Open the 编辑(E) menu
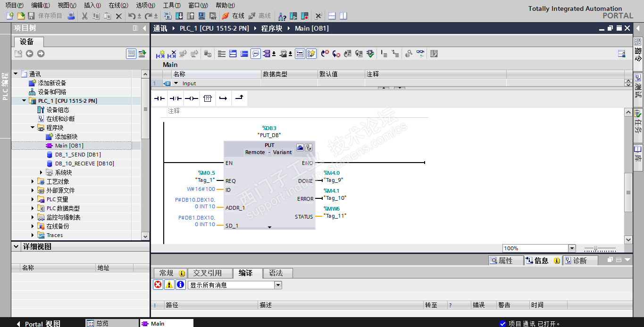The image size is (644, 327). pyautogui.click(x=41, y=5)
